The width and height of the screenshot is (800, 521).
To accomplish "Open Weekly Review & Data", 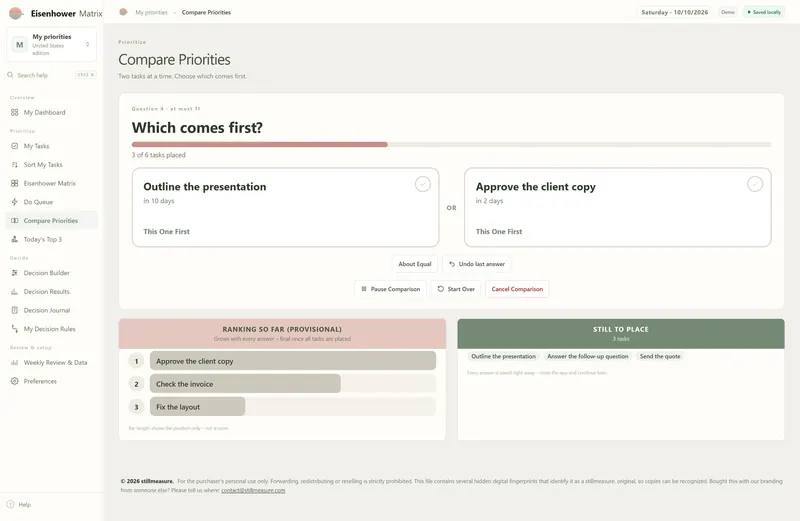I will click(52, 363).
